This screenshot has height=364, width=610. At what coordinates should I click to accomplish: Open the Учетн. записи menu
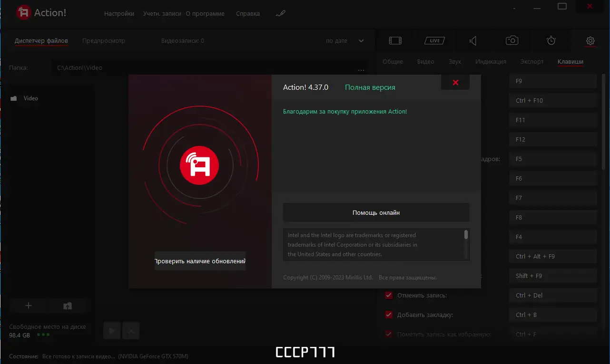162,14
